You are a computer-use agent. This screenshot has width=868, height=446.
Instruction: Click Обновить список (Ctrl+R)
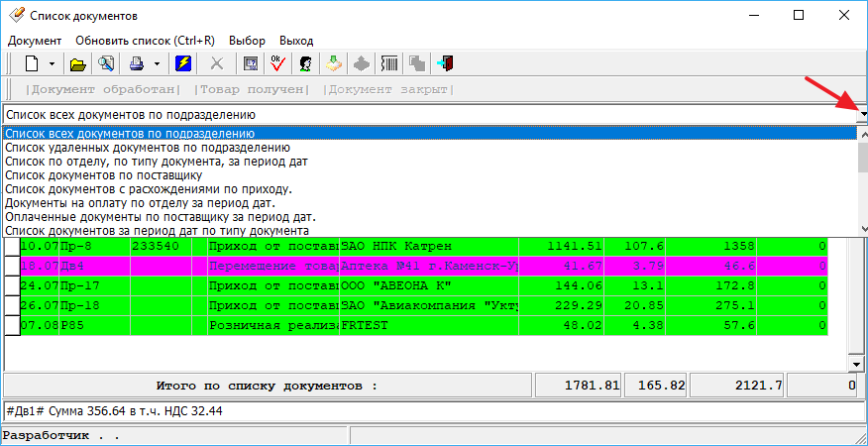point(145,41)
